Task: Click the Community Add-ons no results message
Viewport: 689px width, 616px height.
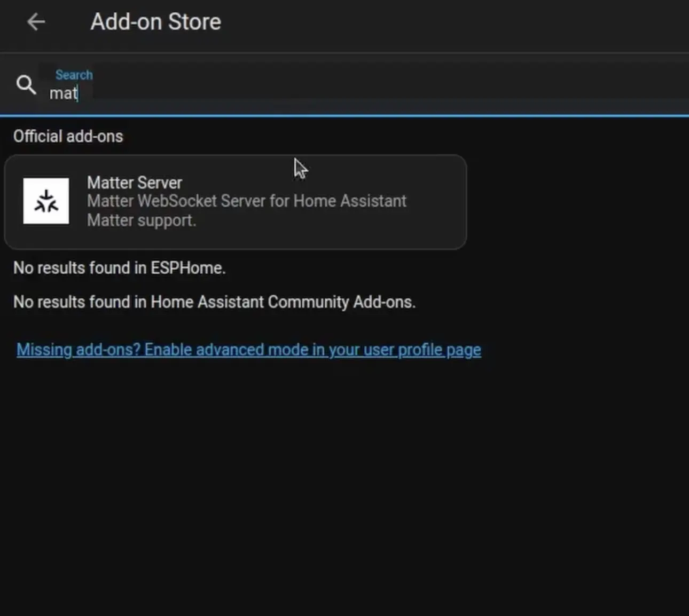Action: (214, 302)
